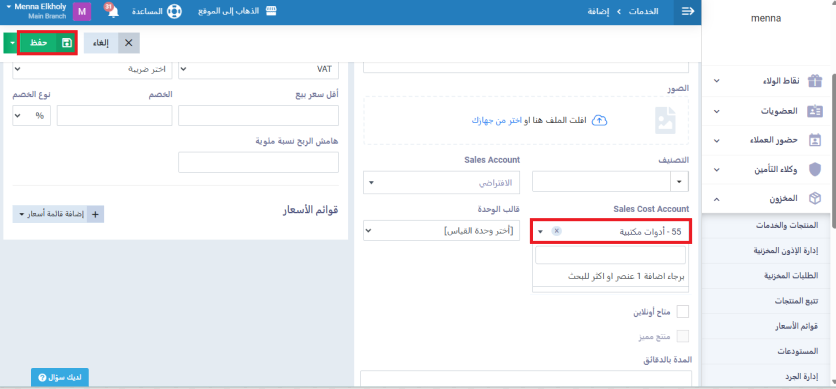
Task: Open the اختر ضريبة dropdown
Action: tap(92, 69)
